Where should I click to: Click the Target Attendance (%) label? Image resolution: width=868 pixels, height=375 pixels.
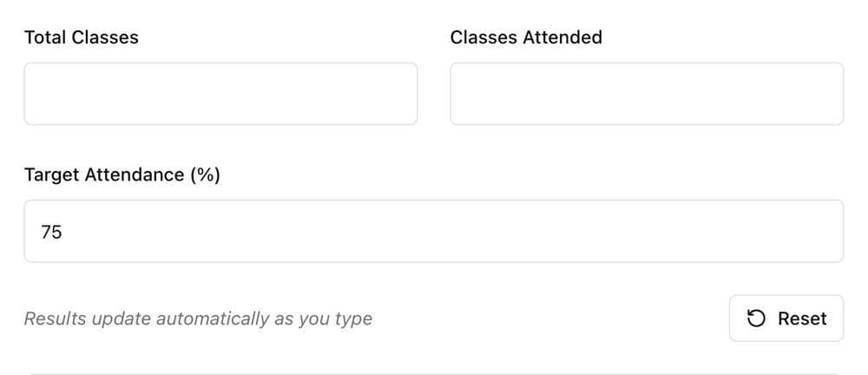point(122,175)
